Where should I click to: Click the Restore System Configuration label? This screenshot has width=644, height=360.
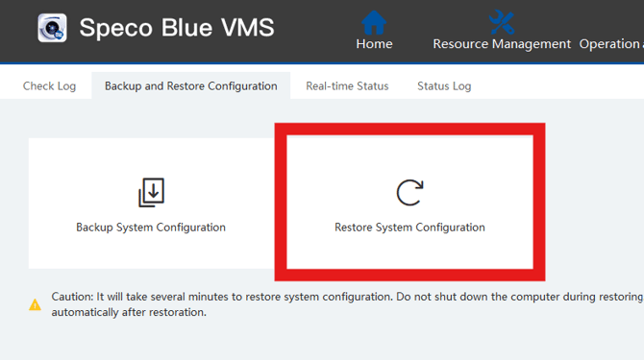point(409,228)
